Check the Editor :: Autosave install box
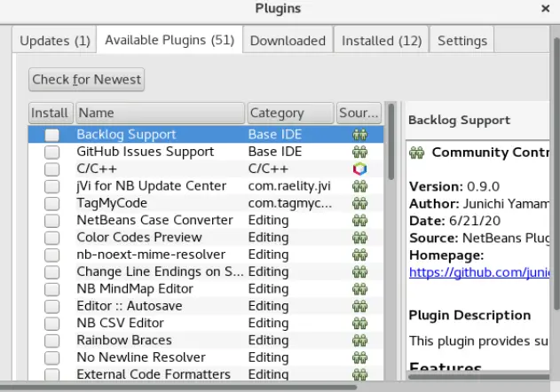 pyautogui.click(x=51, y=306)
